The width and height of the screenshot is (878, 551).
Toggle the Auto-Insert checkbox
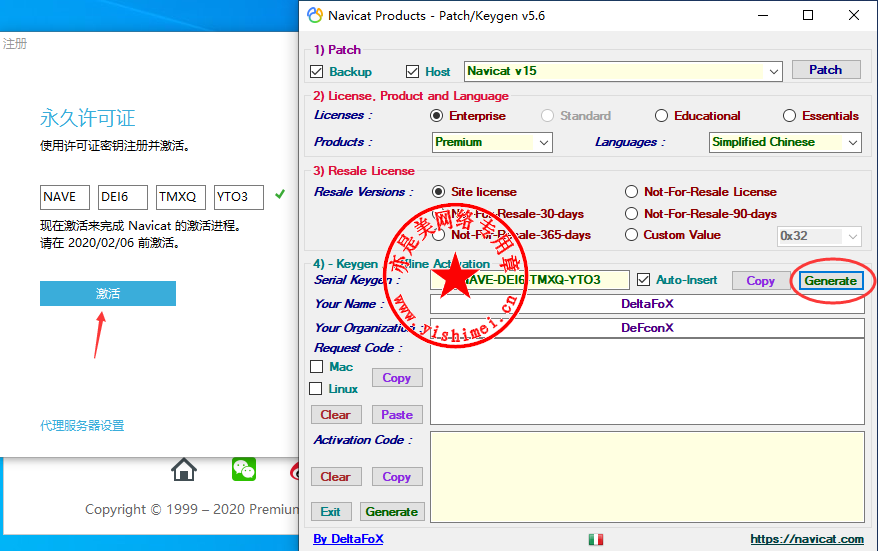coord(643,279)
